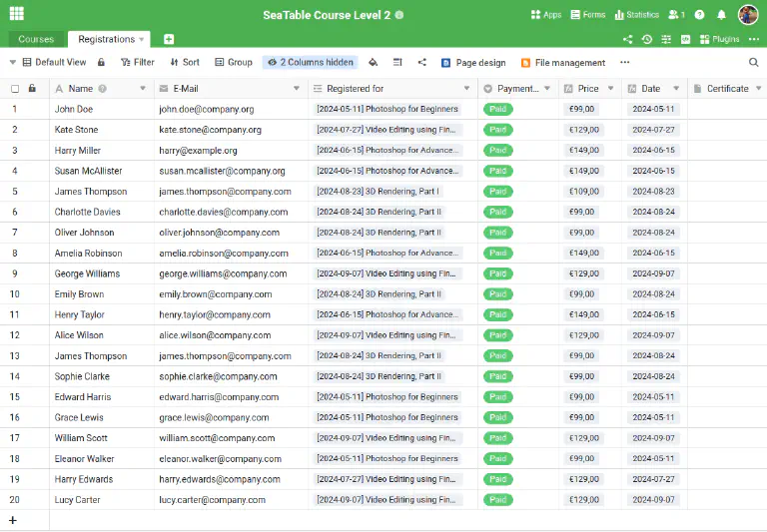Toggle the 2 Columns hidden control
The height and width of the screenshot is (532, 767).
click(x=310, y=62)
